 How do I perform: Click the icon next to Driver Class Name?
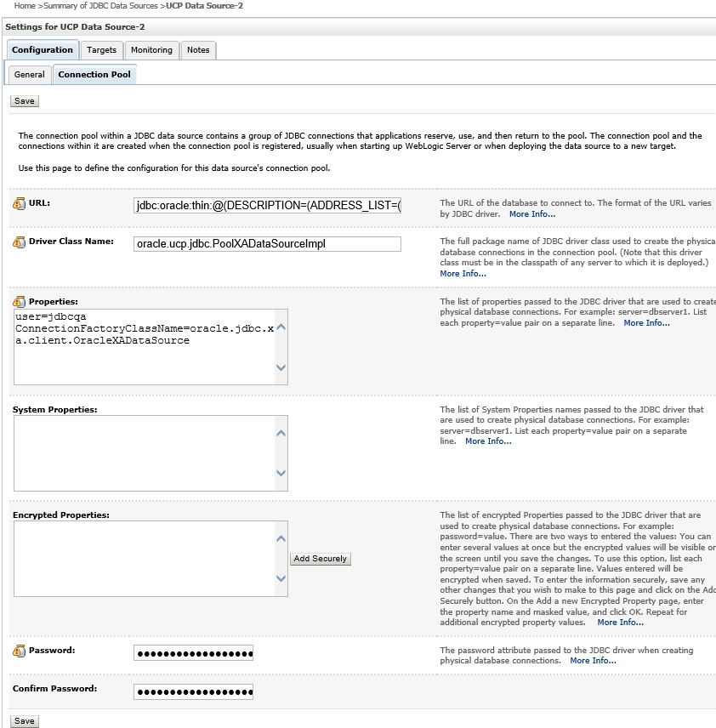19,242
